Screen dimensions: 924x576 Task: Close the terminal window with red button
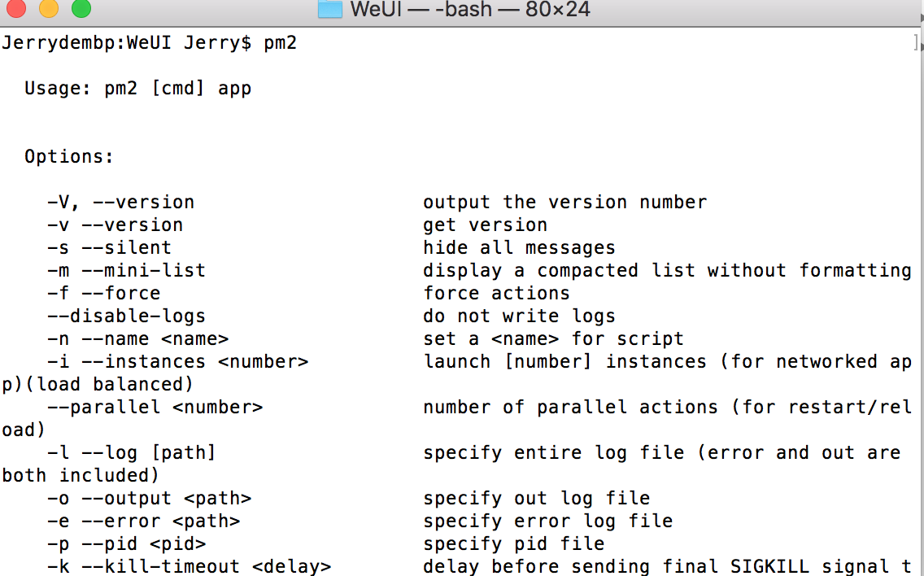[x=16, y=9]
